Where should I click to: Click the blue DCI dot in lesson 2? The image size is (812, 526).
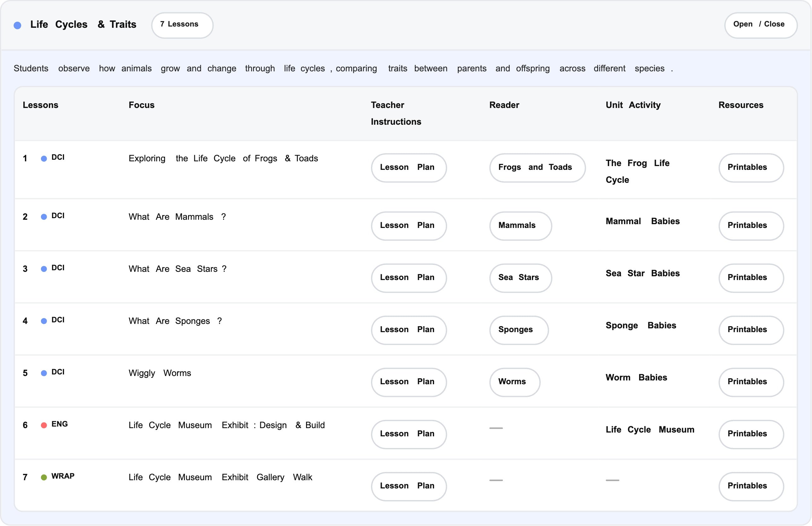[x=44, y=217]
